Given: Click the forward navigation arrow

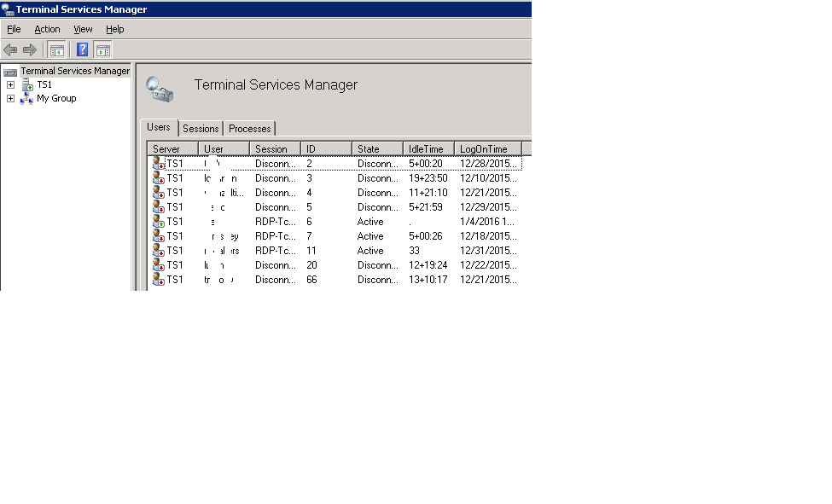Looking at the screenshot, I should (x=27, y=49).
